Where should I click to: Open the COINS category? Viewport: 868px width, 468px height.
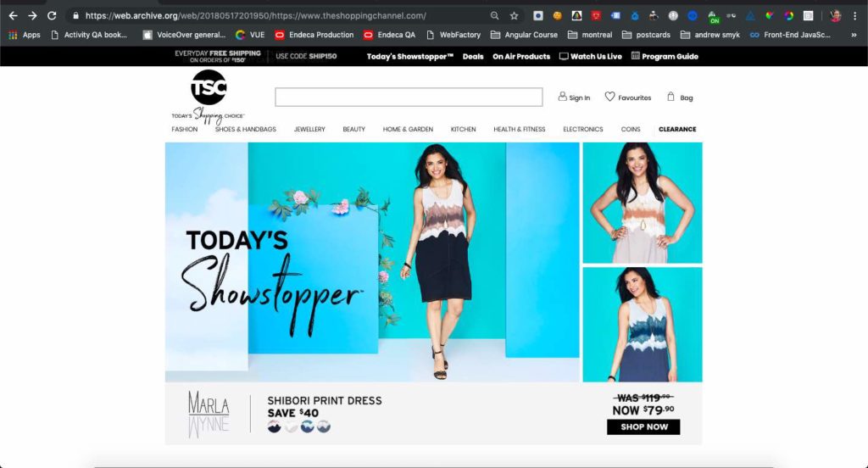pyautogui.click(x=631, y=129)
